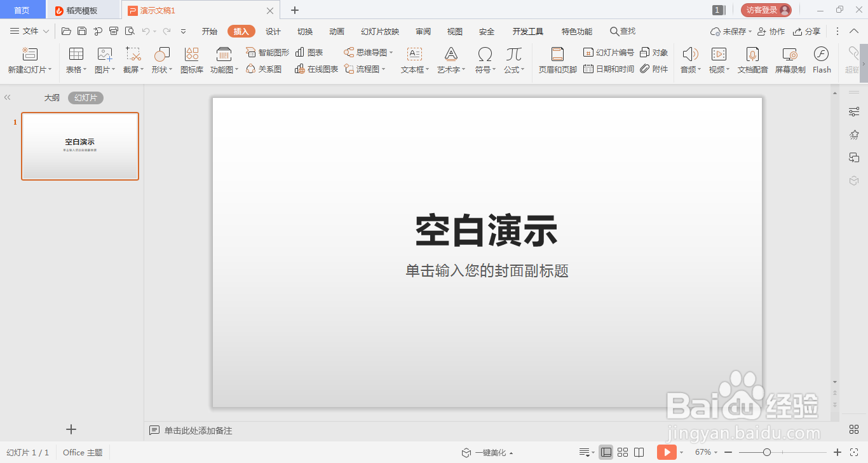Start slideshow with orange play button
868x463 pixels.
tap(667, 452)
